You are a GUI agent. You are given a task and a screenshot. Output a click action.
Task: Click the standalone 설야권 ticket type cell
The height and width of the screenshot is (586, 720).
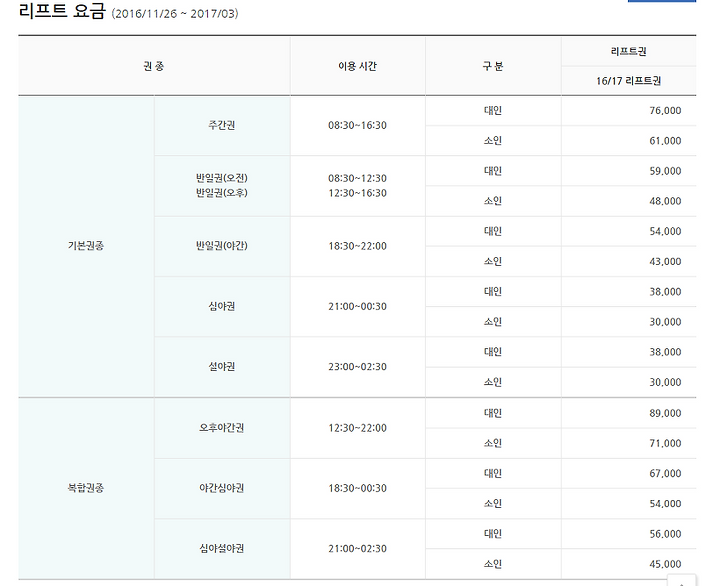pos(222,366)
